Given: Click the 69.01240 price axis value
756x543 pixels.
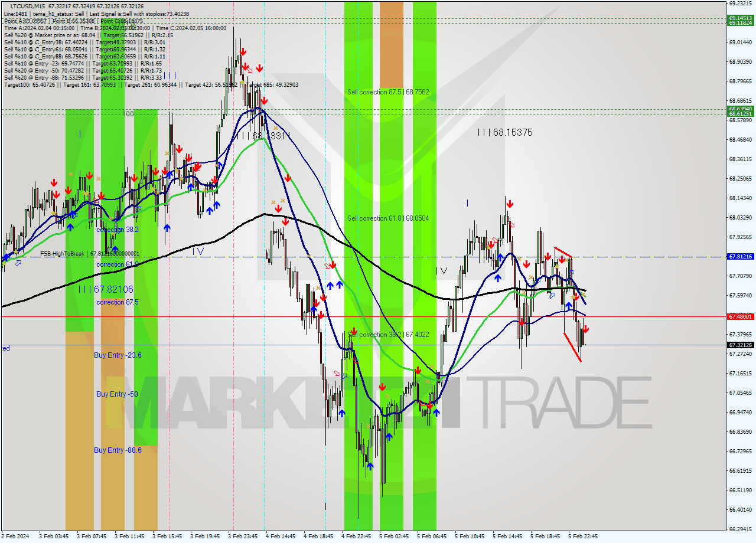Looking at the screenshot, I should point(741,42).
